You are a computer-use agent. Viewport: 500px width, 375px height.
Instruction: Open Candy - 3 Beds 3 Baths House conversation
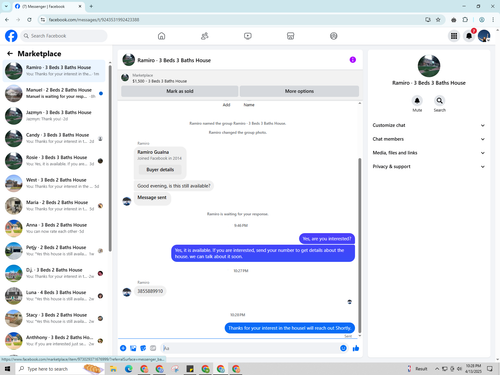(x=54, y=138)
